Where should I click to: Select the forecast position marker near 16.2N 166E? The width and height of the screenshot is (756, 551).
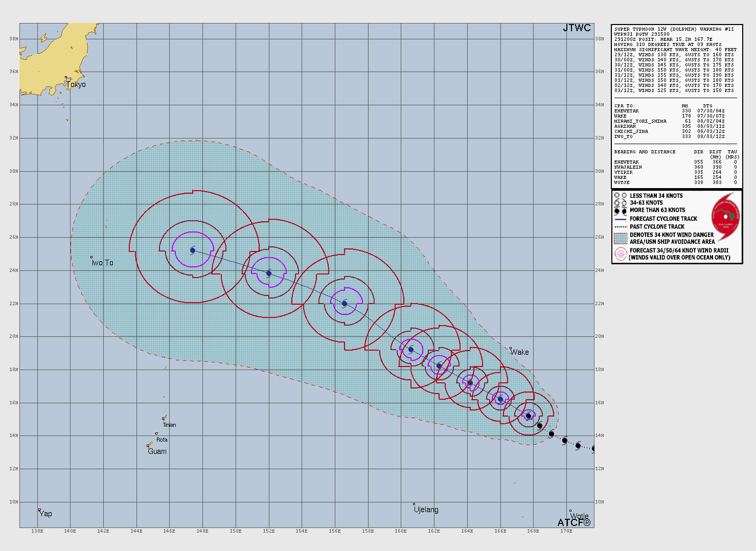point(500,399)
